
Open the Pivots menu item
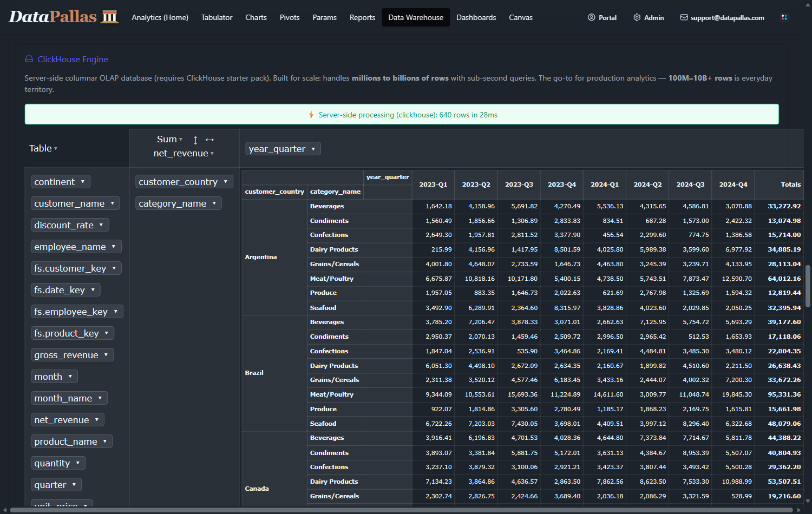290,17
